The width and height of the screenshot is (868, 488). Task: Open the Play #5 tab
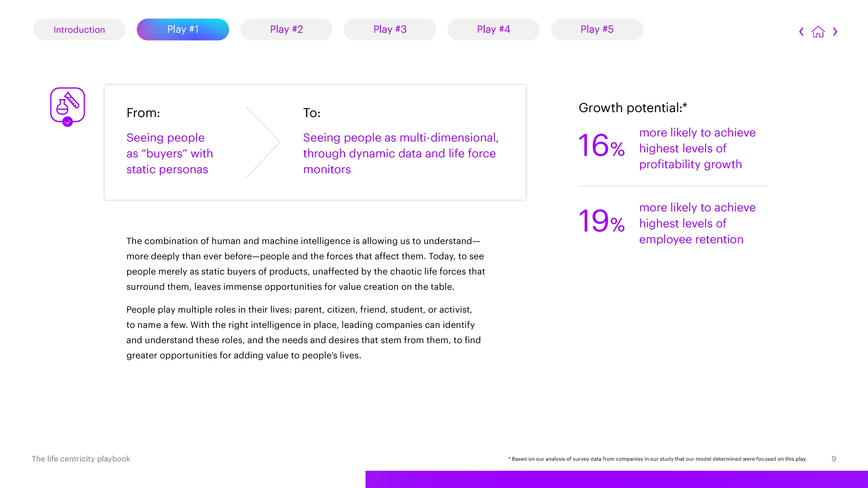[597, 30]
